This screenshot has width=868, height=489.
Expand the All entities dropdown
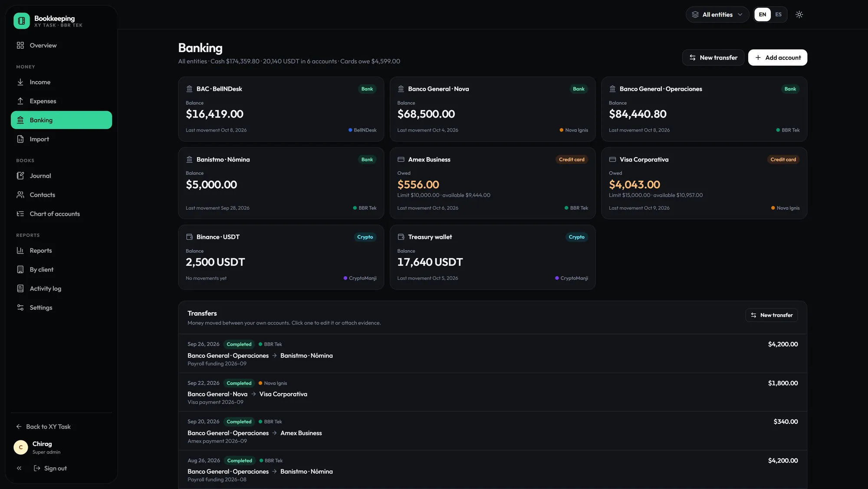pyautogui.click(x=717, y=15)
